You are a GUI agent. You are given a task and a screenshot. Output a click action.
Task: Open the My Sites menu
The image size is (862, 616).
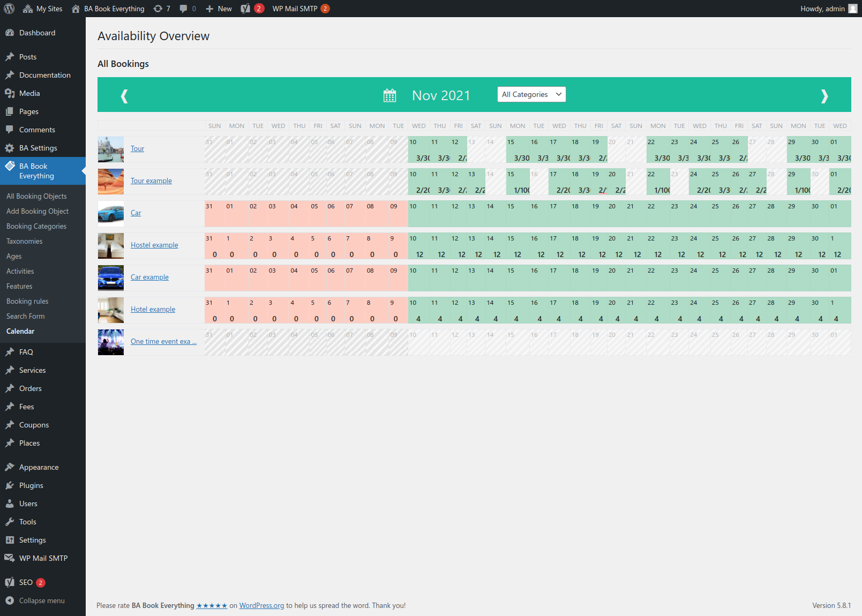pyautogui.click(x=43, y=9)
